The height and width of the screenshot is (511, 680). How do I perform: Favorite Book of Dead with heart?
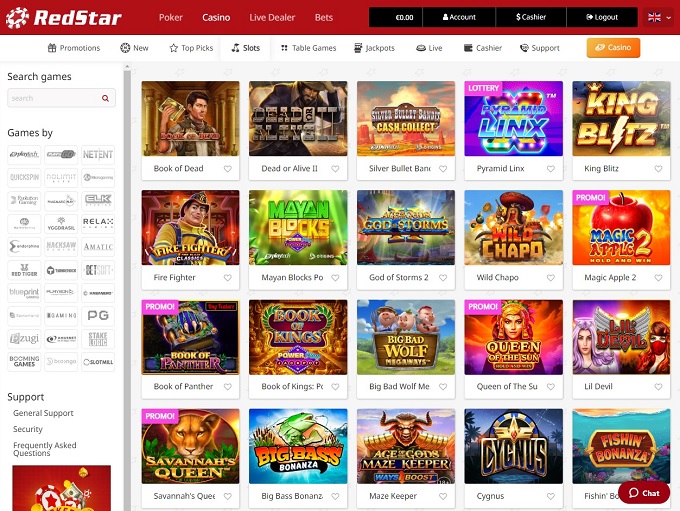[x=228, y=169]
